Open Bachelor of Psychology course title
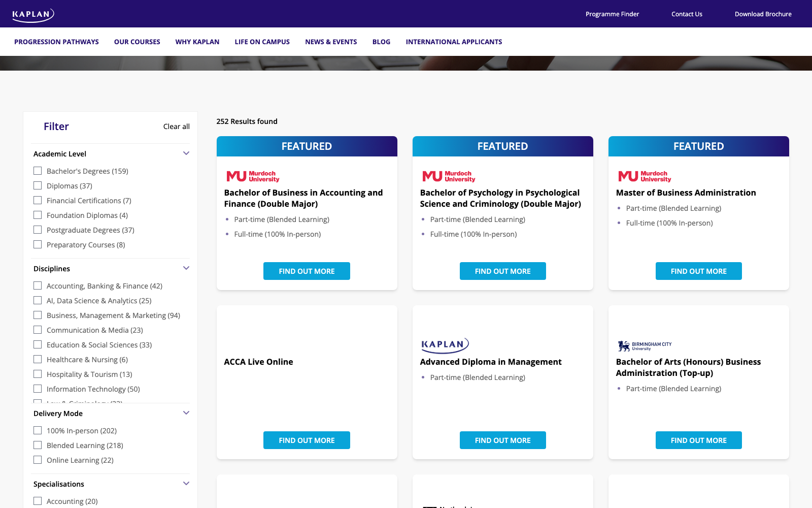 [x=500, y=198]
